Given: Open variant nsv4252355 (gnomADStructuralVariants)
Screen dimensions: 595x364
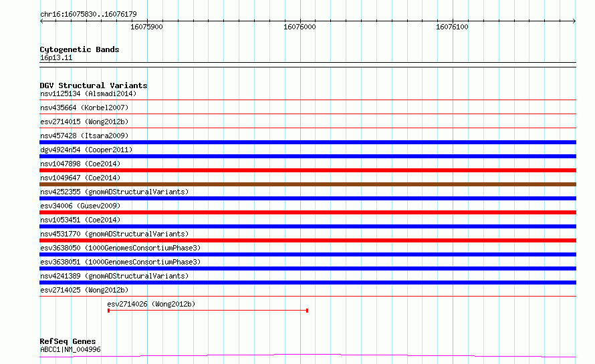Looking at the screenshot, I should pos(114,192).
